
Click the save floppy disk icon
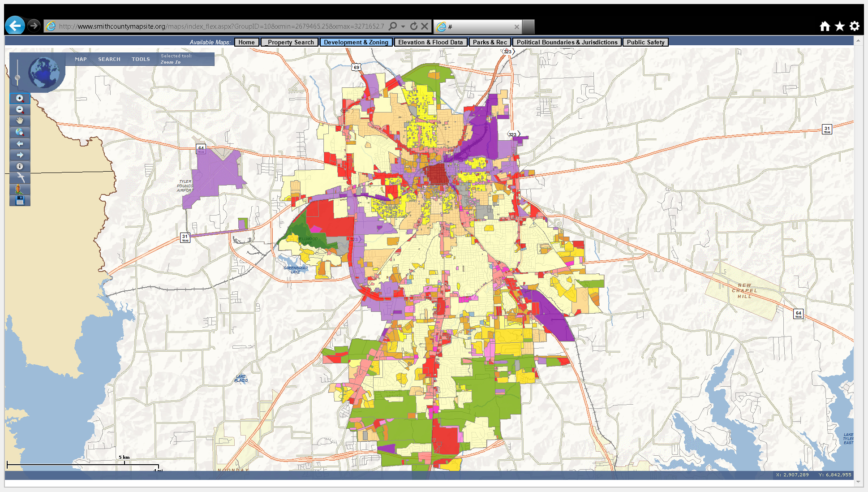tap(20, 200)
